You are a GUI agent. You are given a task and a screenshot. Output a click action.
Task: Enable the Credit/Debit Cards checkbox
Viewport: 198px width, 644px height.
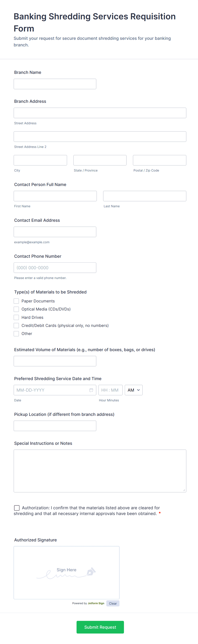click(x=17, y=325)
